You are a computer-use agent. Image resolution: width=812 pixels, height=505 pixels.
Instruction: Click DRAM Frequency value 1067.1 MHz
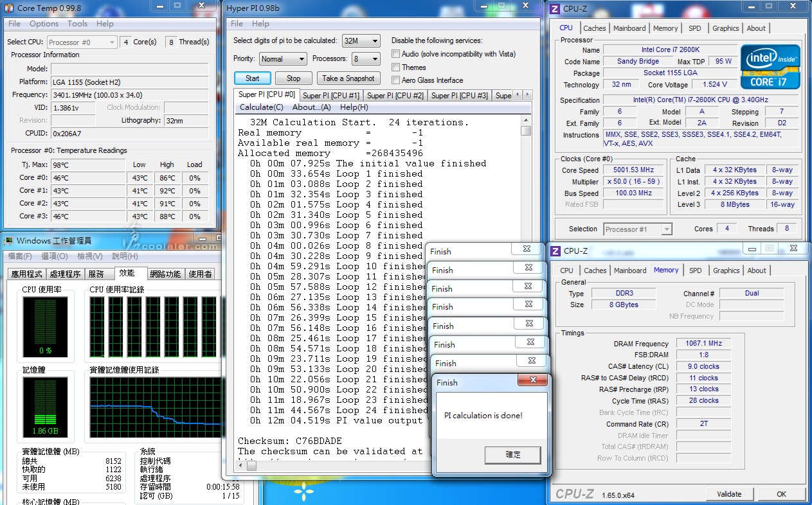click(703, 344)
